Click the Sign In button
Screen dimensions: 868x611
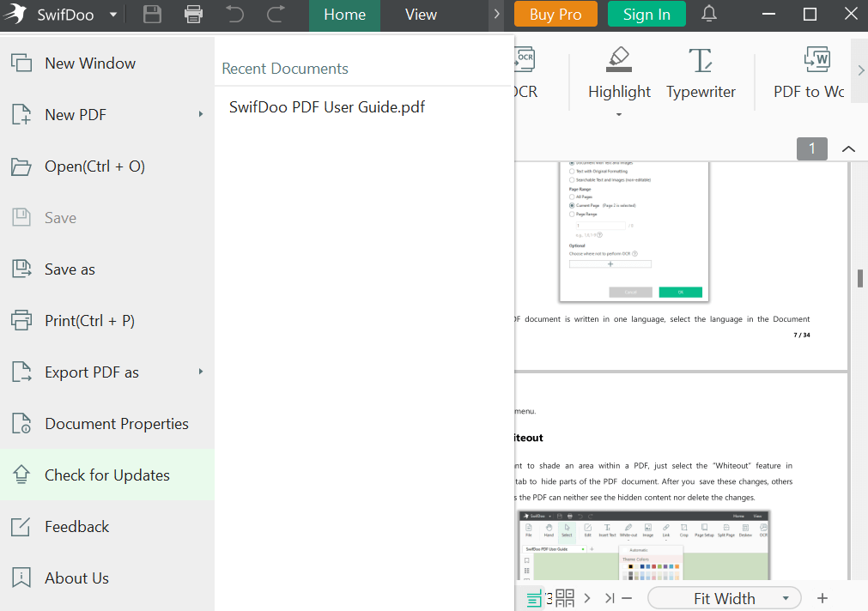tap(646, 15)
